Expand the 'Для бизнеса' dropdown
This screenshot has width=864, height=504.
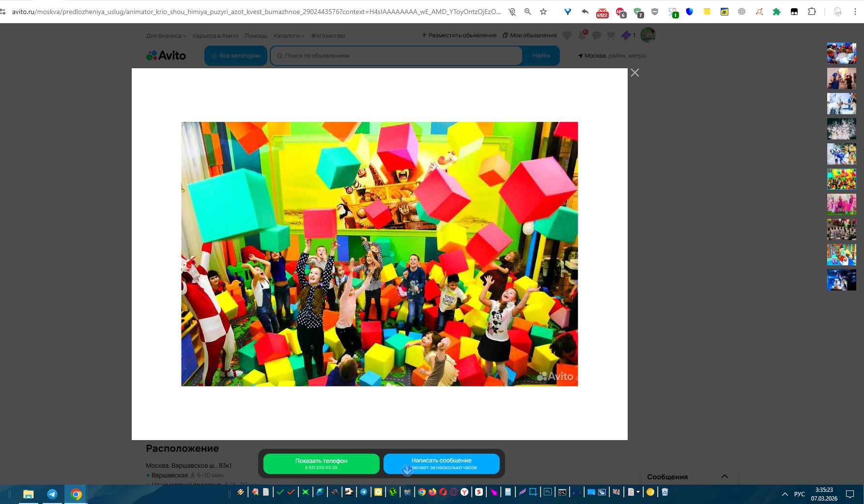point(166,36)
